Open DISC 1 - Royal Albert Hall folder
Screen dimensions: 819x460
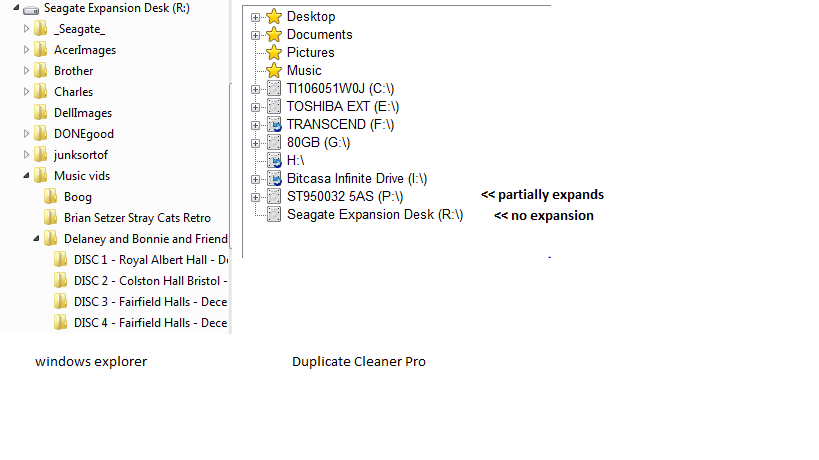point(150,260)
